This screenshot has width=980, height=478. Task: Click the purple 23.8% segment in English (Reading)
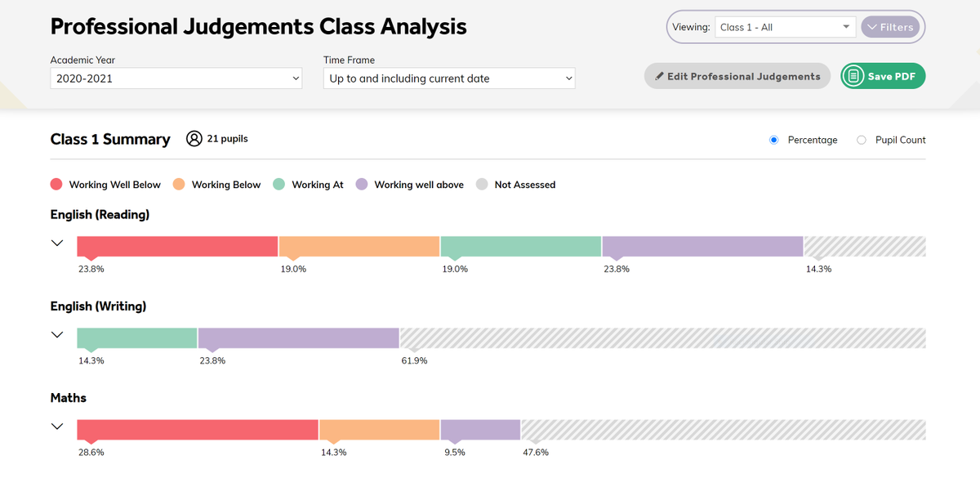click(x=702, y=246)
